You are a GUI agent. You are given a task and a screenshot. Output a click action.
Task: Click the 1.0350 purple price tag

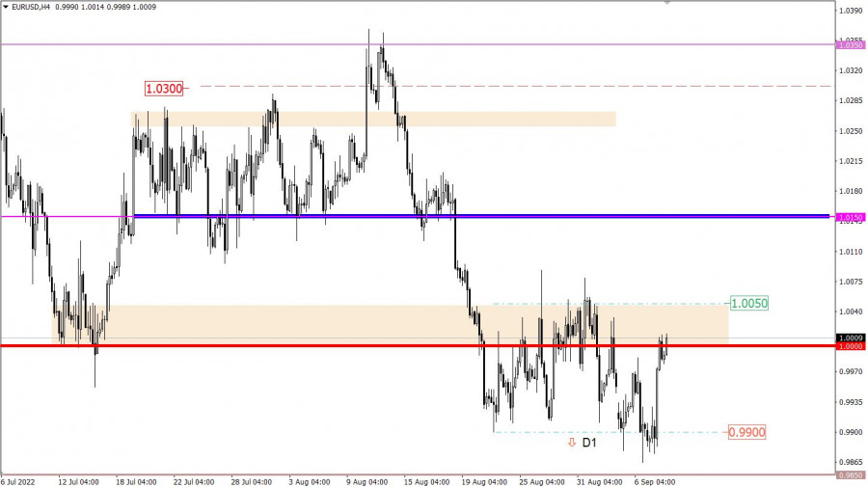click(851, 45)
